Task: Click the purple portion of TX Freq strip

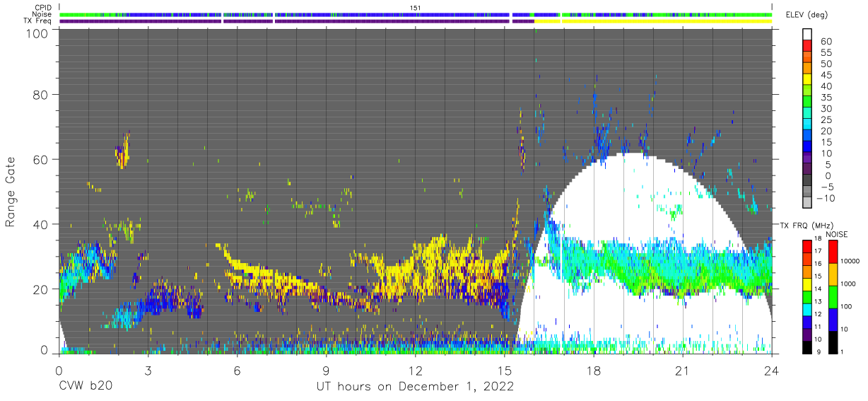Action: 297,21
